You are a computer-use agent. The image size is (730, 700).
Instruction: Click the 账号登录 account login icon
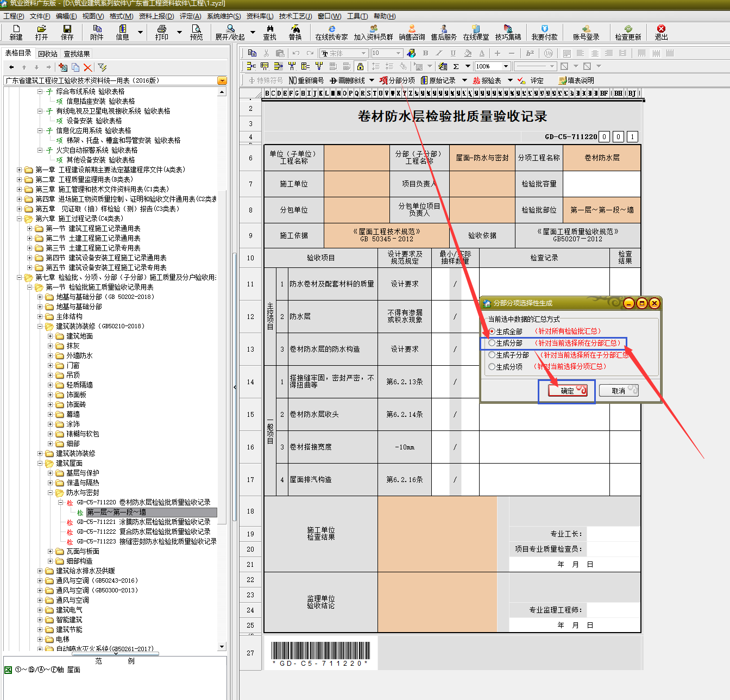[x=586, y=33]
